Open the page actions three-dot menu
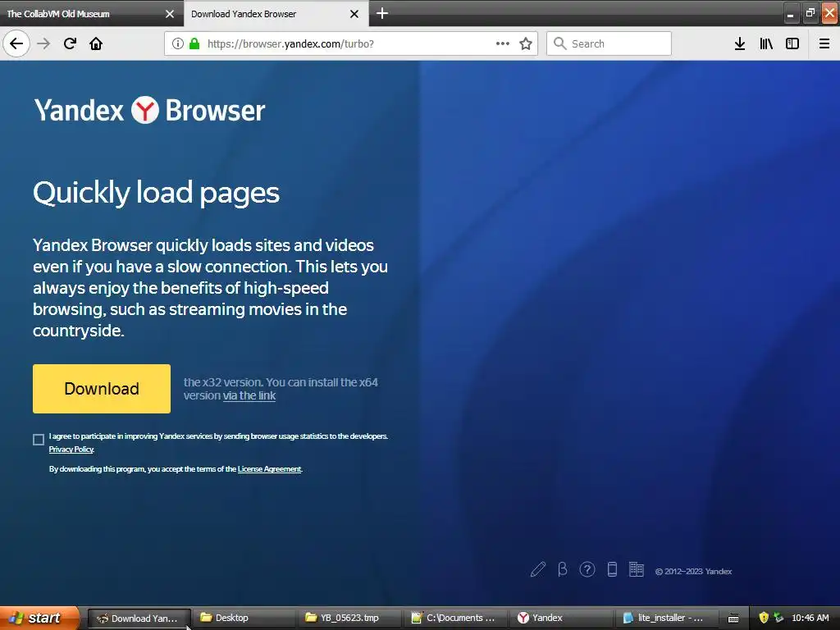840x630 pixels. pos(503,43)
